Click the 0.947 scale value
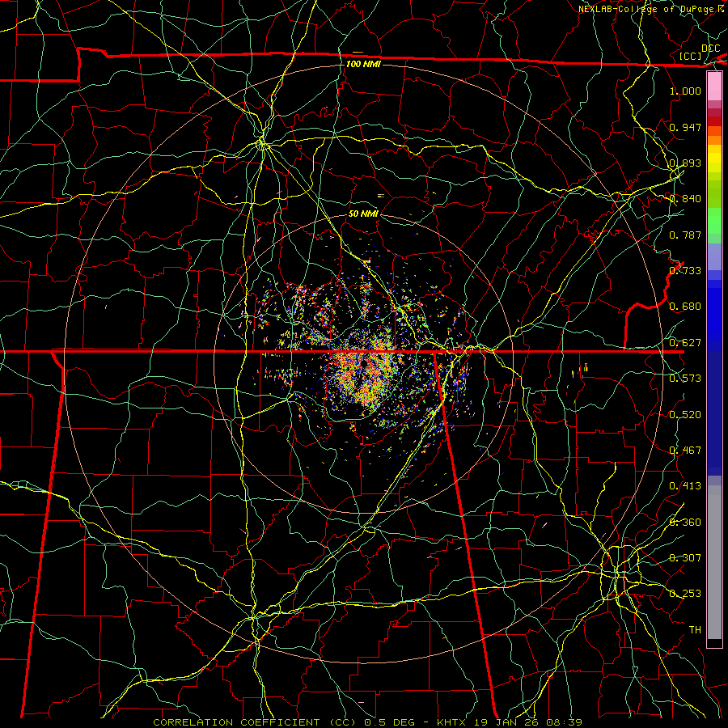Image resolution: width=728 pixels, height=728 pixels. [685, 127]
